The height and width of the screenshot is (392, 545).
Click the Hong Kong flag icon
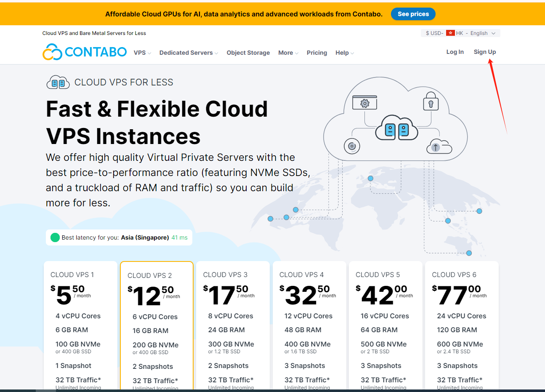click(450, 33)
